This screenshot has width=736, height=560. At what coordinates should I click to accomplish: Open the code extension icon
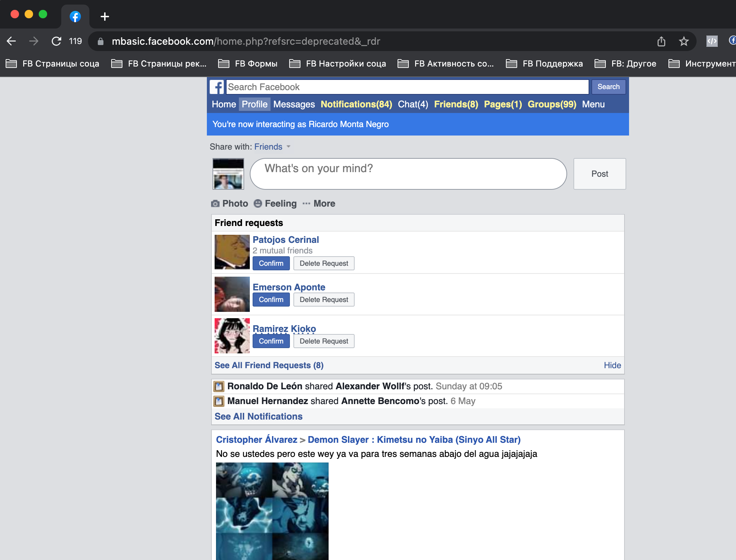point(712,41)
